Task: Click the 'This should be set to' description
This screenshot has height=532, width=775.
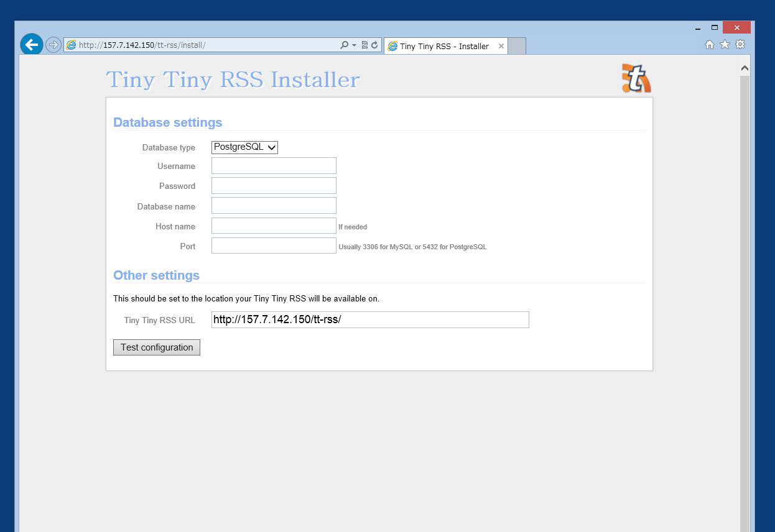Action: click(x=246, y=299)
